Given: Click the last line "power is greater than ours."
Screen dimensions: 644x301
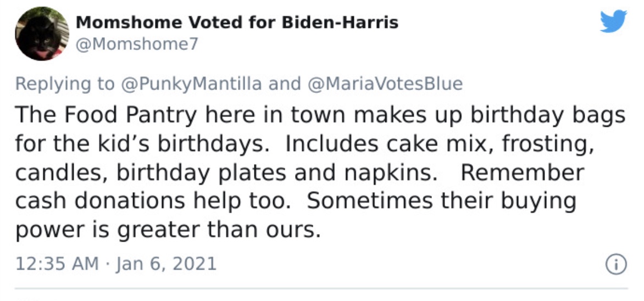Looking at the screenshot, I should tap(168, 230).
